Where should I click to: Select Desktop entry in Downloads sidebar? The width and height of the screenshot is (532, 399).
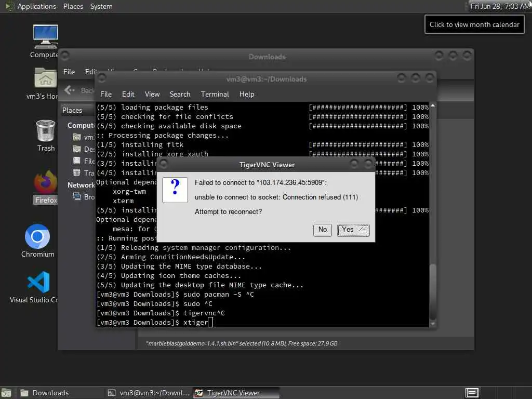(x=84, y=149)
